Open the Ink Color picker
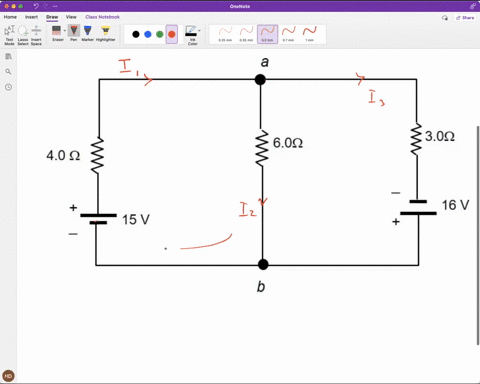This screenshot has height=384, width=480. pos(191,35)
